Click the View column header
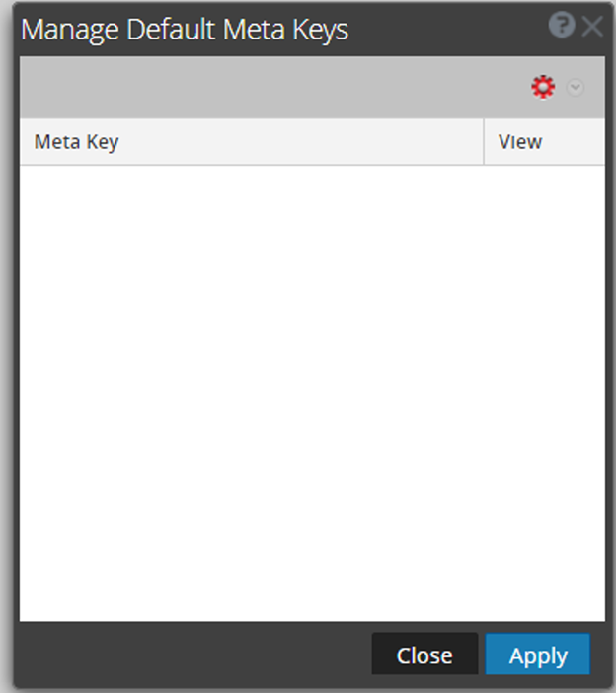Image resolution: width=616 pixels, height=693 pixels. pos(544,142)
